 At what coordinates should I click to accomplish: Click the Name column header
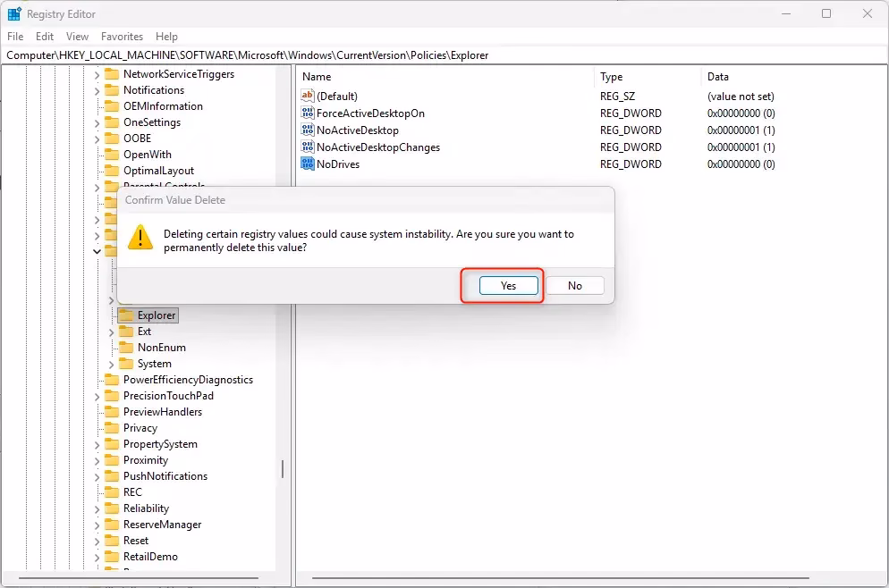pyautogui.click(x=316, y=76)
